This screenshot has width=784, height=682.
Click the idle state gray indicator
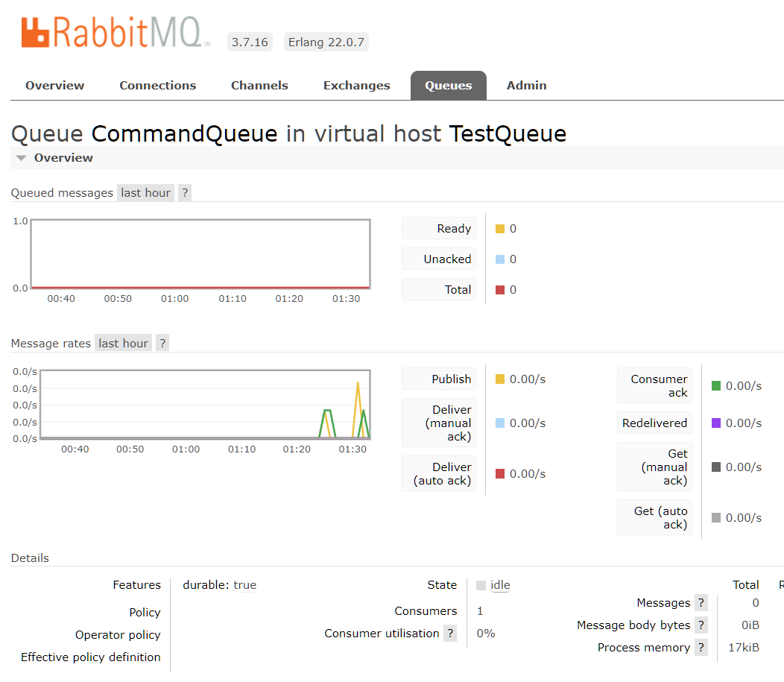coord(481,586)
